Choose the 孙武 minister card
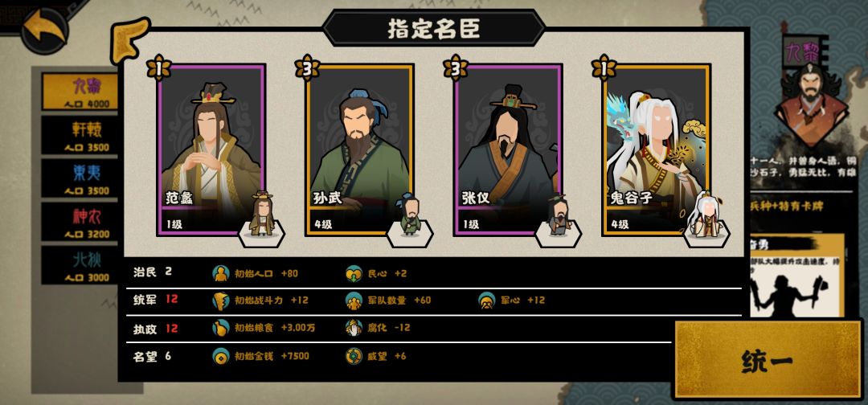Screen dimensions: 868x405 point(359,150)
